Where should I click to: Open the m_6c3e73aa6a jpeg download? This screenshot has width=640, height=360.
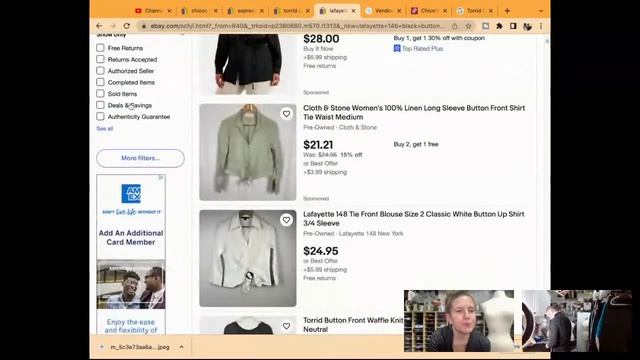(140, 347)
